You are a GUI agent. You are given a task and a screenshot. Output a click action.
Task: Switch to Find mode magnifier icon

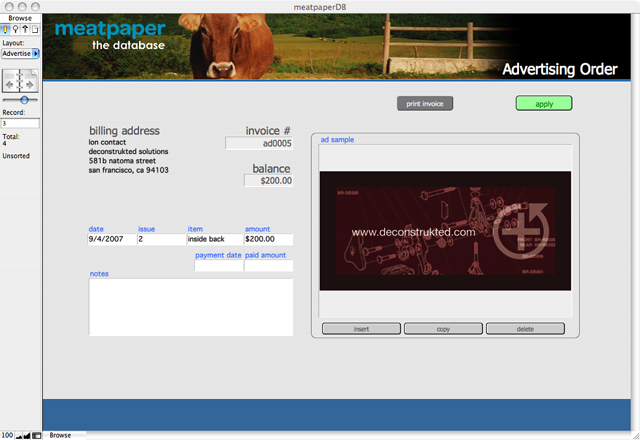point(16,29)
